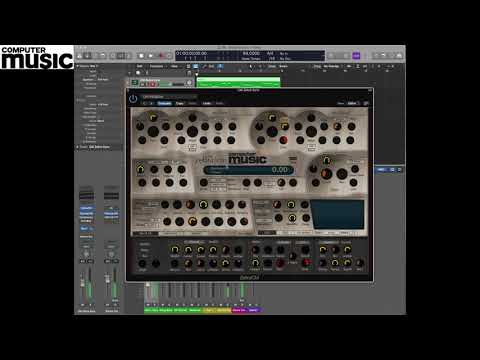This screenshot has width=480, height=360.
Task: Click the yellow-lit knob in the left middle panel
Action: pyautogui.click(x=141, y=169)
